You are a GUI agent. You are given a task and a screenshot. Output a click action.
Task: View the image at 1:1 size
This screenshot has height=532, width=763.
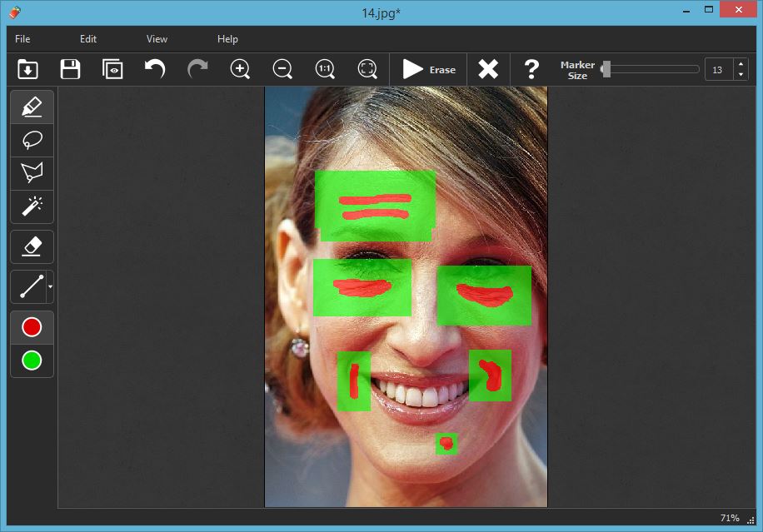[x=324, y=69]
